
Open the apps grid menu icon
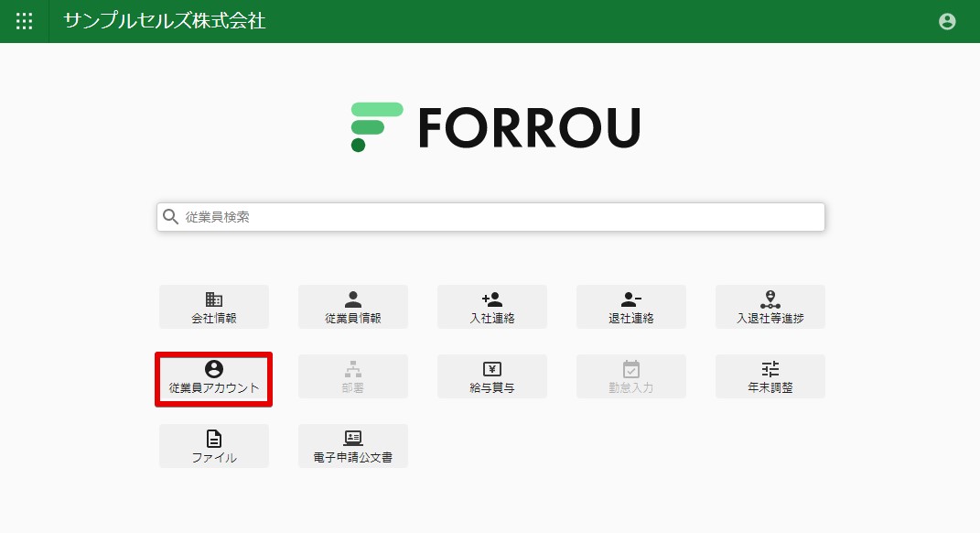(x=25, y=21)
